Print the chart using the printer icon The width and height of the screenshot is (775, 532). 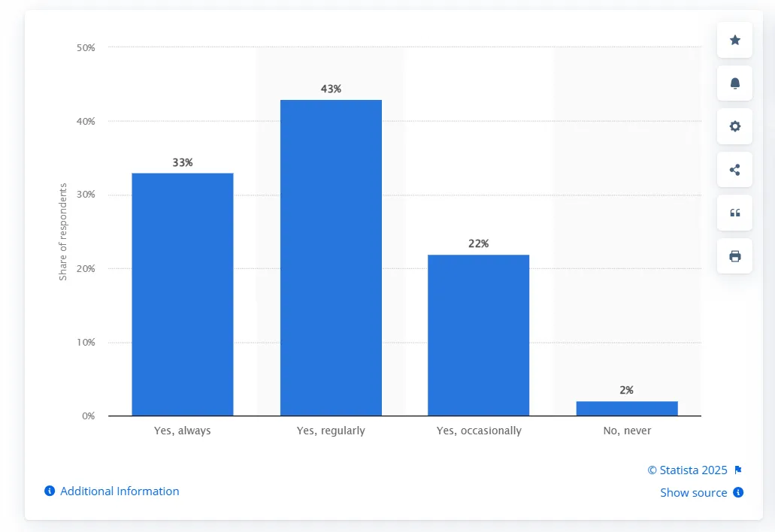point(734,255)
